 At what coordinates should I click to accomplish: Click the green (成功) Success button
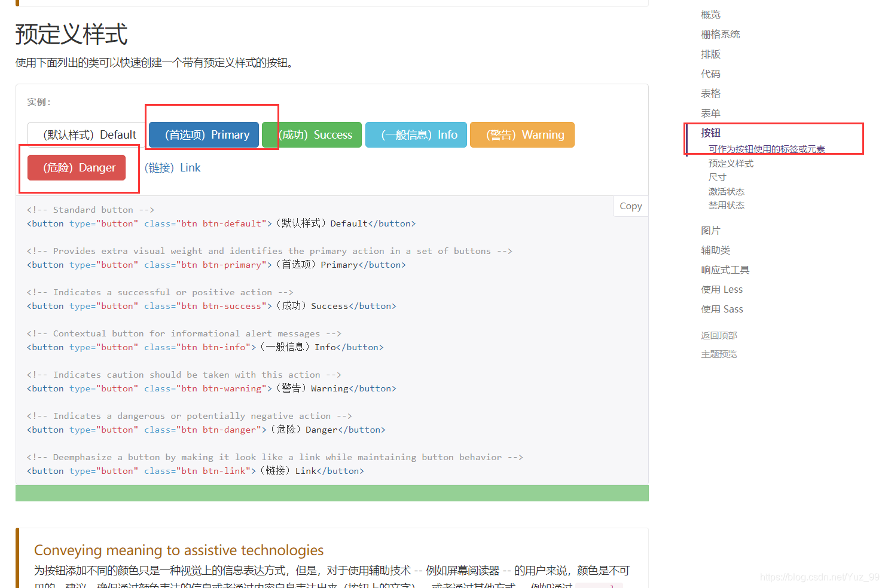click(312, 134)
